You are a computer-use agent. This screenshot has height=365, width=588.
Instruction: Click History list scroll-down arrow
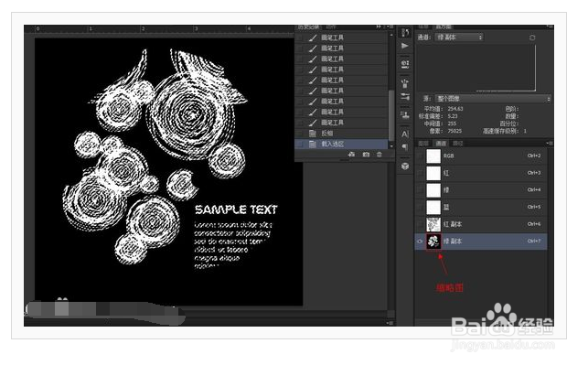(391, 145)
